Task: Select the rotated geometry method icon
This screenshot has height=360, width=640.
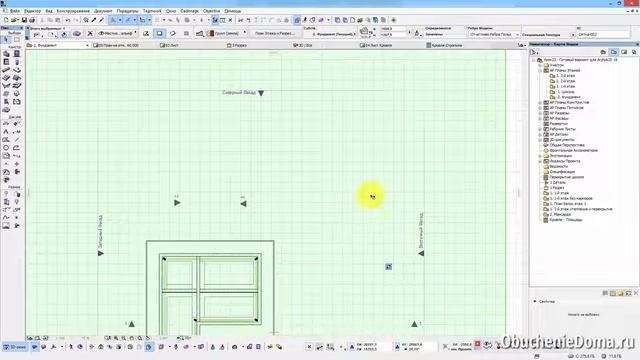Action: (173, 33)
